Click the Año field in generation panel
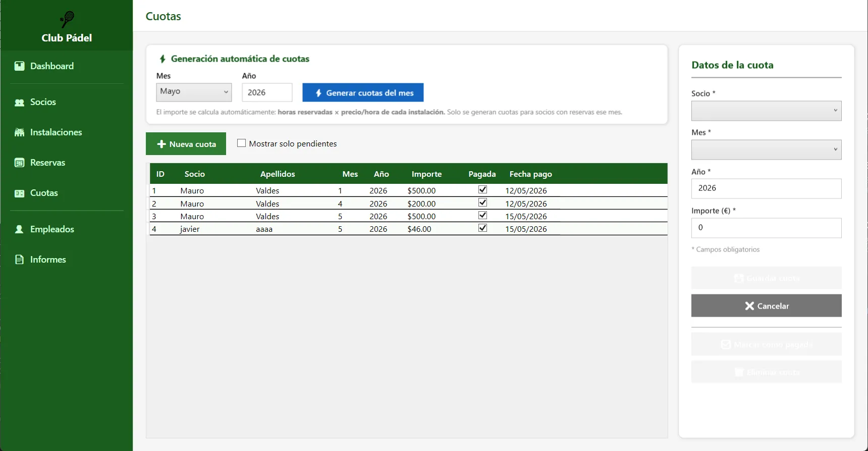868x451 pixels. (267, 92)
